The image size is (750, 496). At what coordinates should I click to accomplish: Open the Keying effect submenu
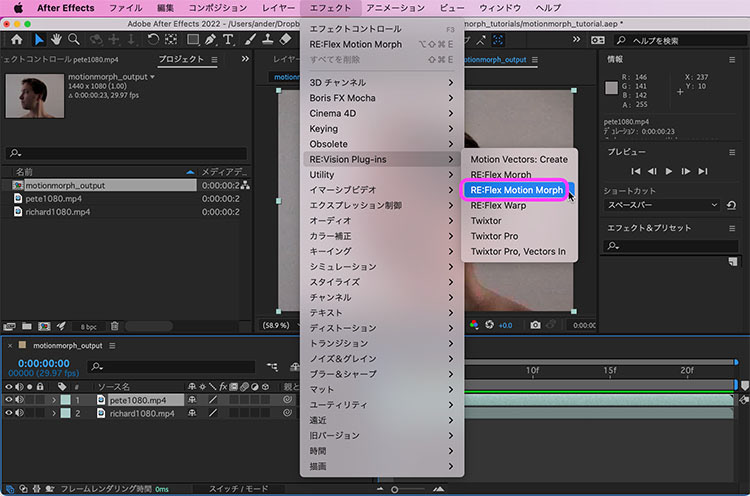(x=382, y=129)
